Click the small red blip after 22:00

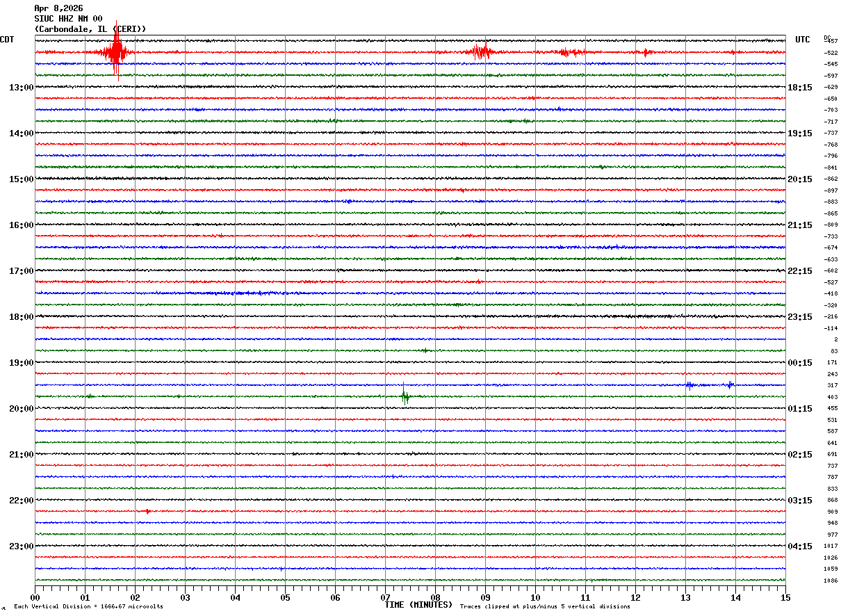coord(147,511)
